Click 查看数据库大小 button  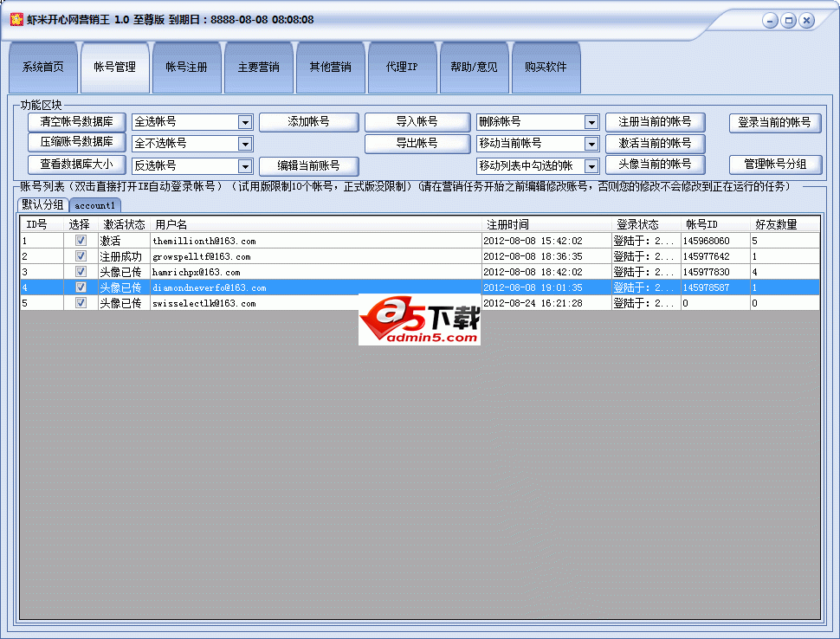(x=76, y=165)
